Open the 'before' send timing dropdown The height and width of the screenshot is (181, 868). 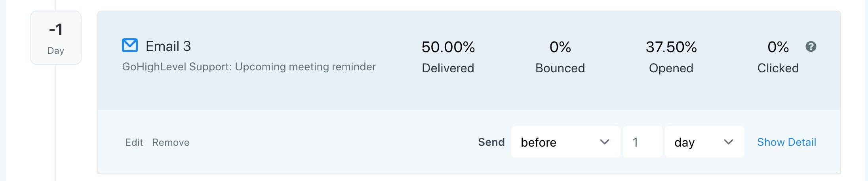[565, 142]
